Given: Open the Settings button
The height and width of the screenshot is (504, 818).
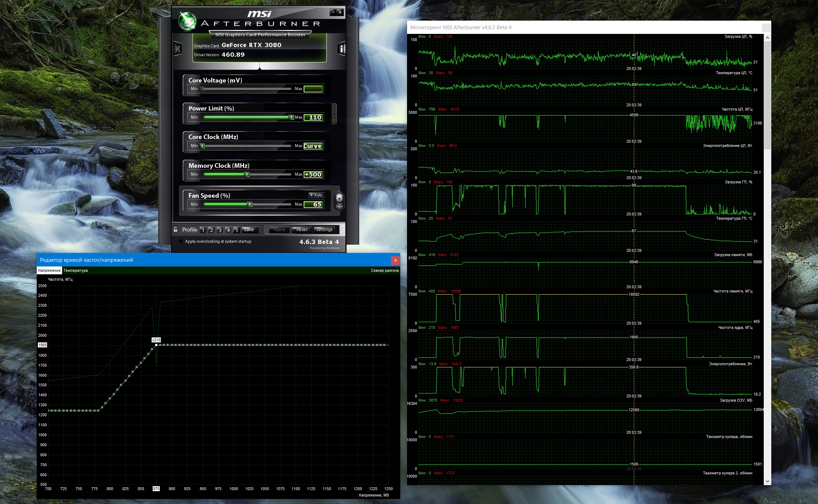Looking at the screenshot, I should (x=324, y=230).
